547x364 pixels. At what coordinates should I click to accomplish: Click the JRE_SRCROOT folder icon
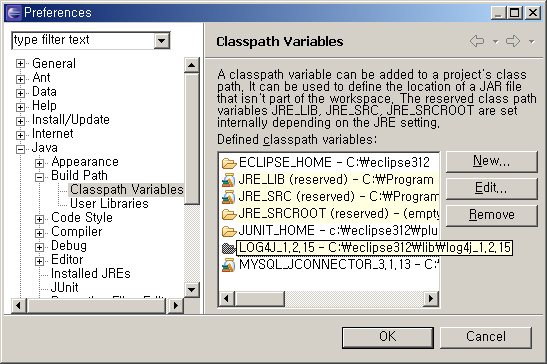pos(229,214)
